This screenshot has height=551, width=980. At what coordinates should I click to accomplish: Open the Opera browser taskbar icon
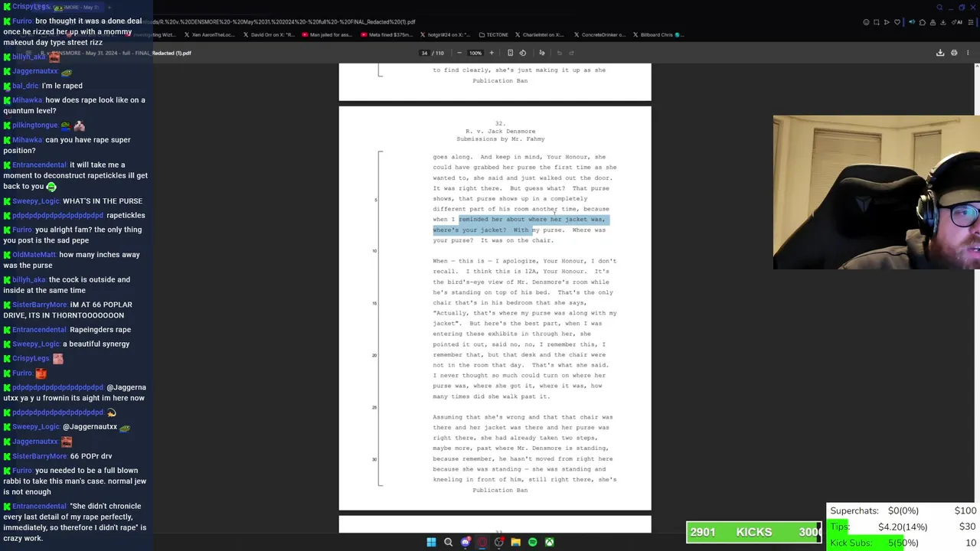(x=482, y=543)
